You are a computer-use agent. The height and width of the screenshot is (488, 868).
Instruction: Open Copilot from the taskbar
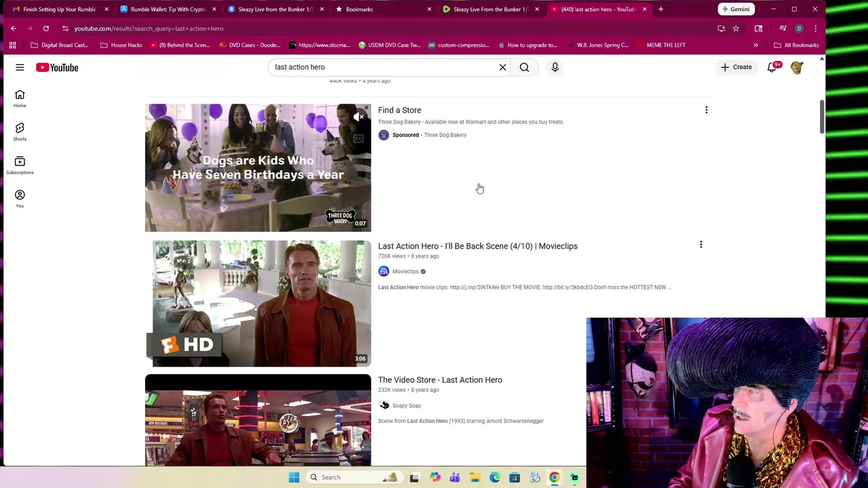435,477
